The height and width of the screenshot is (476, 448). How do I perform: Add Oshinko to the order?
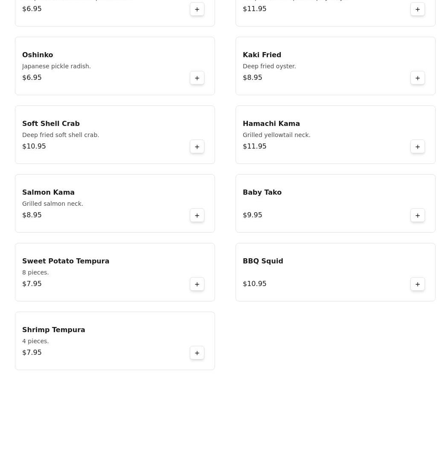point(197,78)
